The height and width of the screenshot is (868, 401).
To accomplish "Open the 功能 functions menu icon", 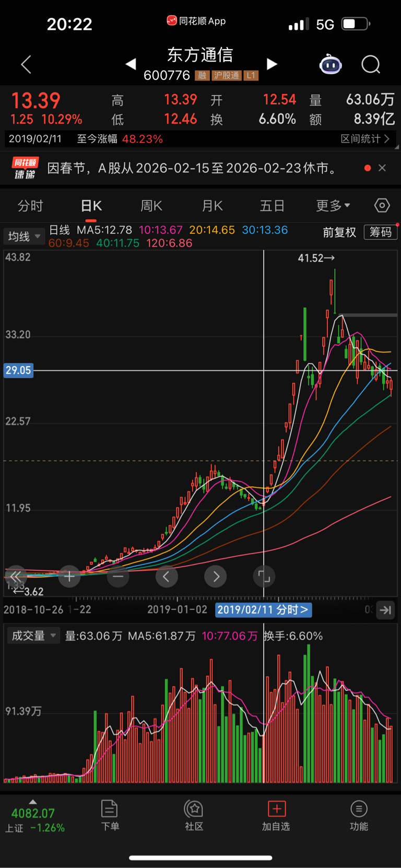I will point(359,815).
